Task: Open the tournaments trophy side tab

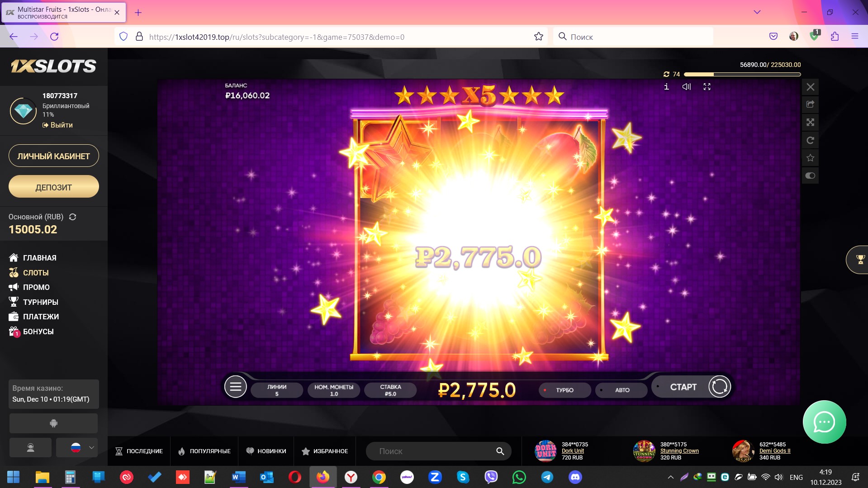Action: (x=858, y=260)
